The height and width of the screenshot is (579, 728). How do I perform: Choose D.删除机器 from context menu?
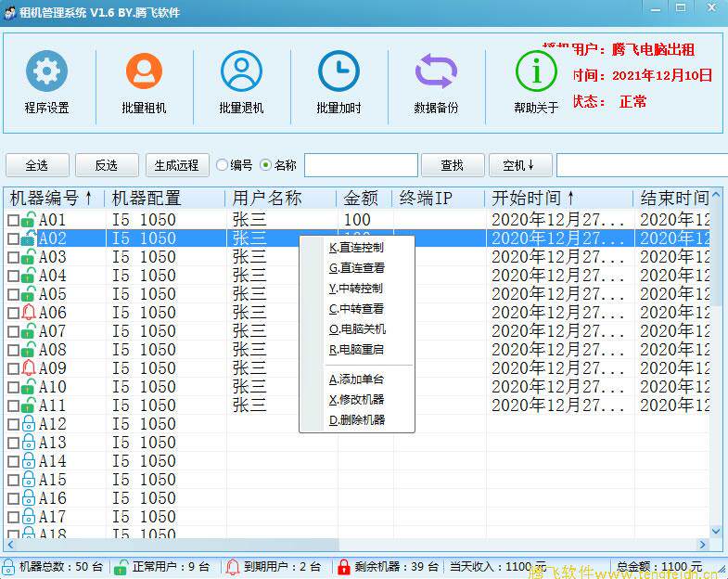pos(356,420)
